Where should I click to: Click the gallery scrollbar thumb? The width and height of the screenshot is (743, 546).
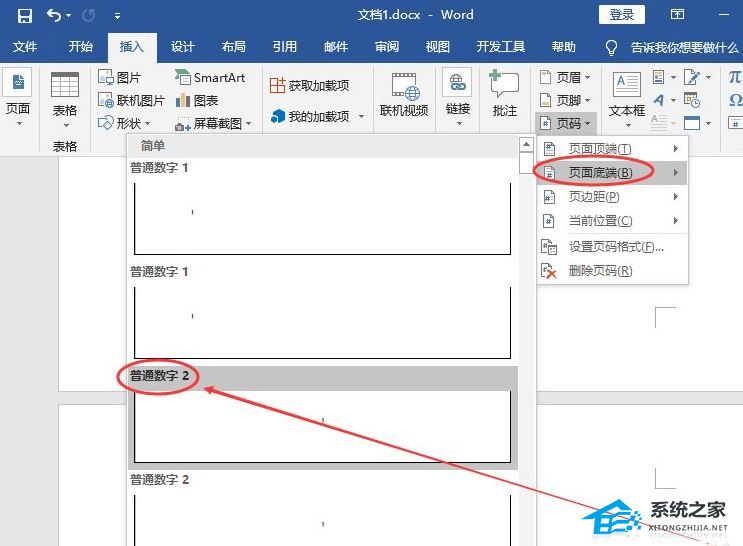click(526, 163)
